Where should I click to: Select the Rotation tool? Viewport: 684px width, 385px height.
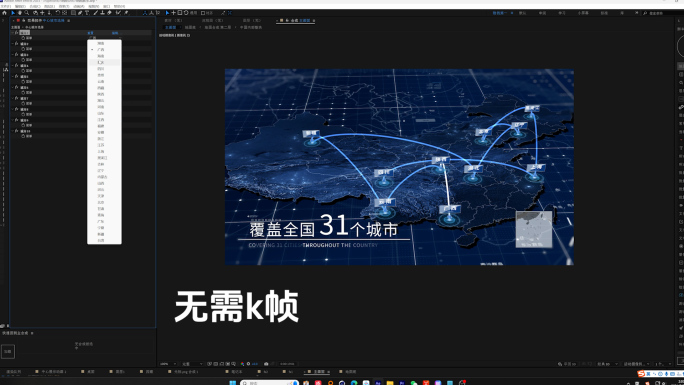[58, 13]
